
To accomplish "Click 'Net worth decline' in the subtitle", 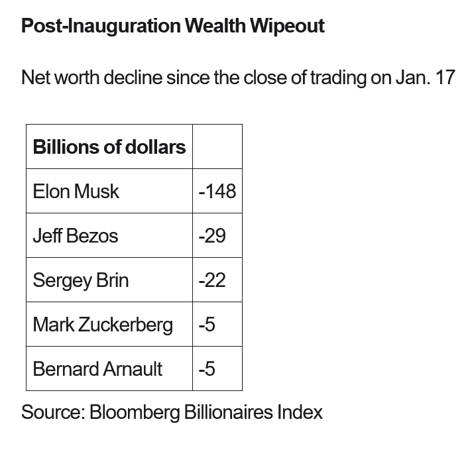I will 91,78.
